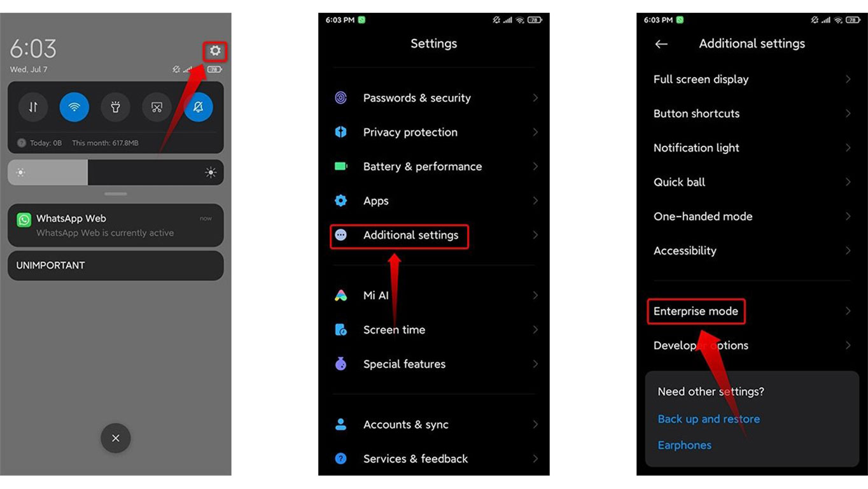Click the Battery & performance icon
Image resolution: width=868 pixels, height=489 pixels.
(341, 166)
